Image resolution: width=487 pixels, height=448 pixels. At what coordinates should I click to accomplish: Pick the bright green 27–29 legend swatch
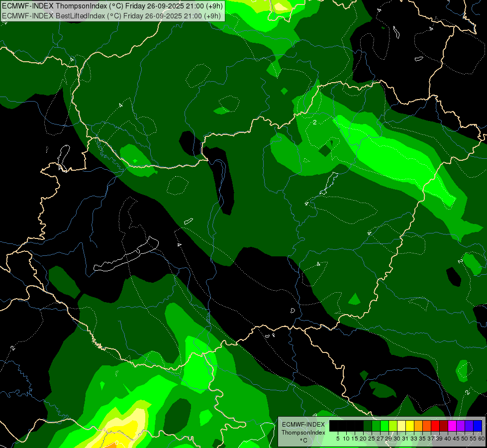[x=385, y=426]
